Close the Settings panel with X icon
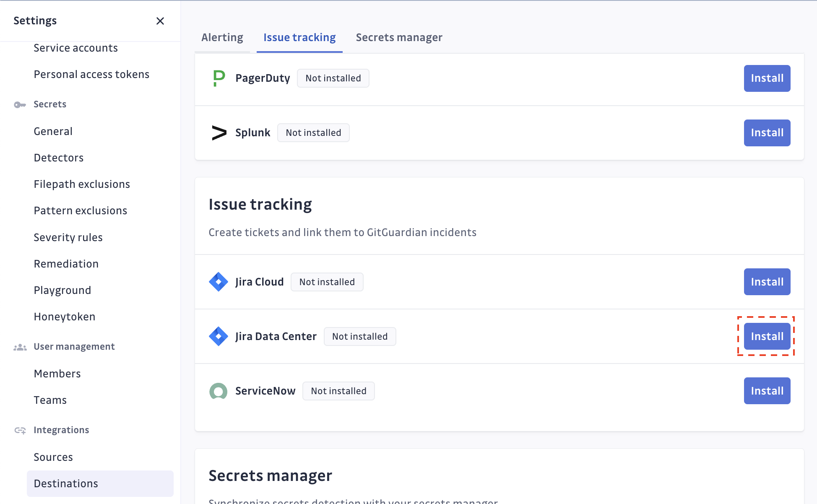The height and width of the screenshot is (504, 817). tap(160, 21)
